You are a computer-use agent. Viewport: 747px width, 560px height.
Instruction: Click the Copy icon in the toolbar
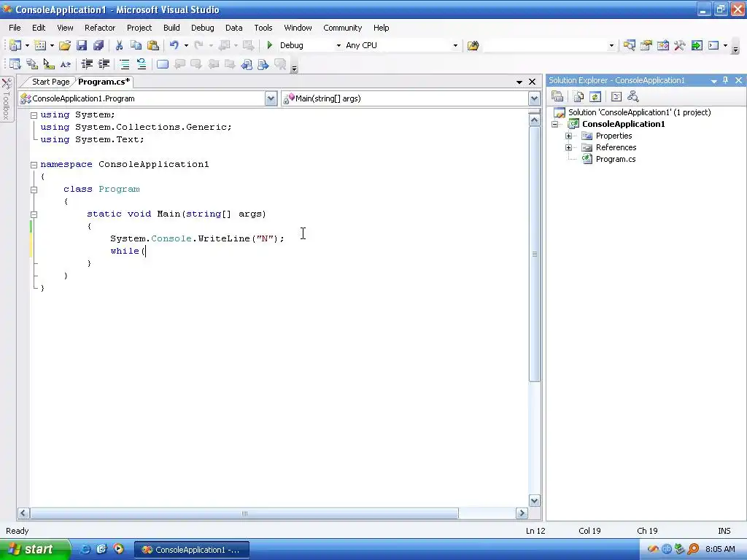[136, 45]
